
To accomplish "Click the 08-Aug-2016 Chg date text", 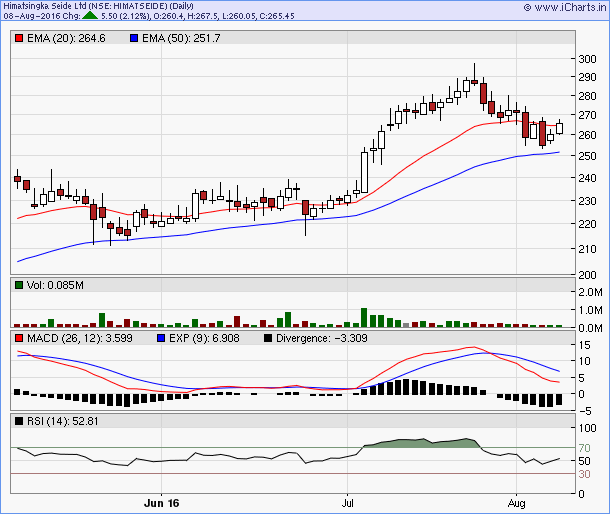I will (42, 16).
